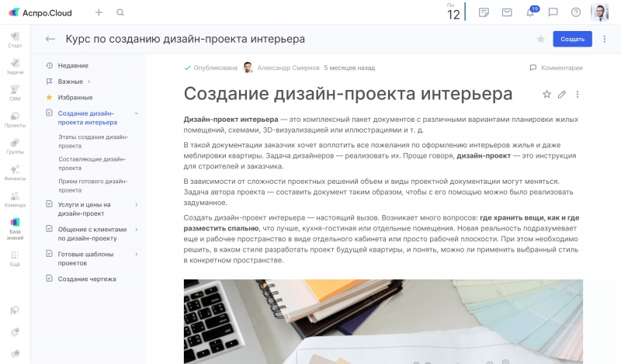The height and width of the screenshot is (364, 621).
Task: Click author Александр Смирнов
Action: (288, 68)
